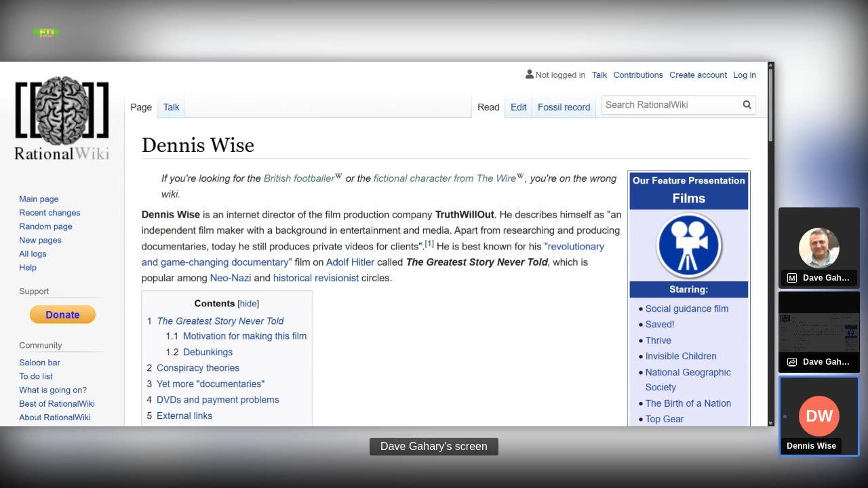This screenshot has height=488, width=868.
Task: Open the Help link
Action: point(28,268)
